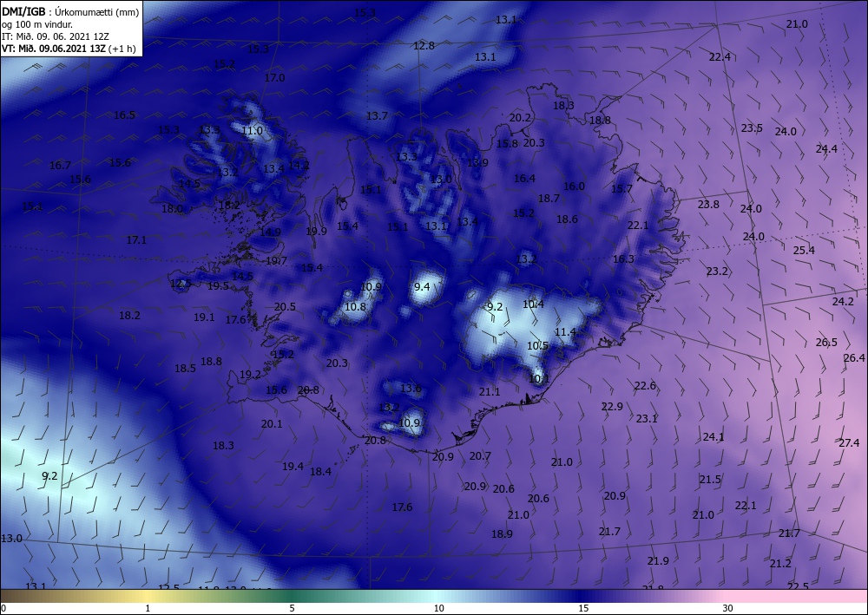The width and height of the screenshot is (868, 615).
Task: Click the map value 18.0
Action: (x=172, y=208)
